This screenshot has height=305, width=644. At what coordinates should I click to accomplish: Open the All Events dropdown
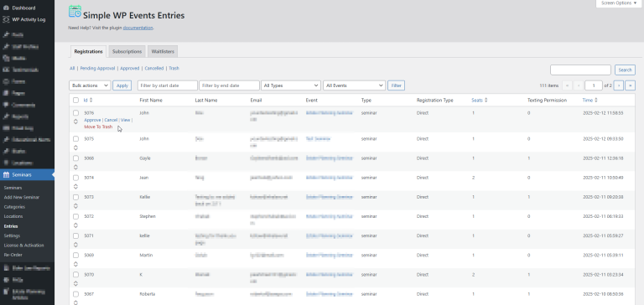(x=354, y=85)
